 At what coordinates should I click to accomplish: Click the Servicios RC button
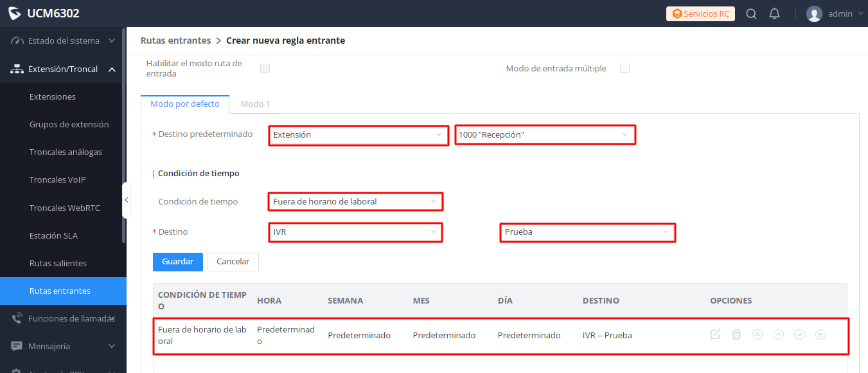point(700,14)
